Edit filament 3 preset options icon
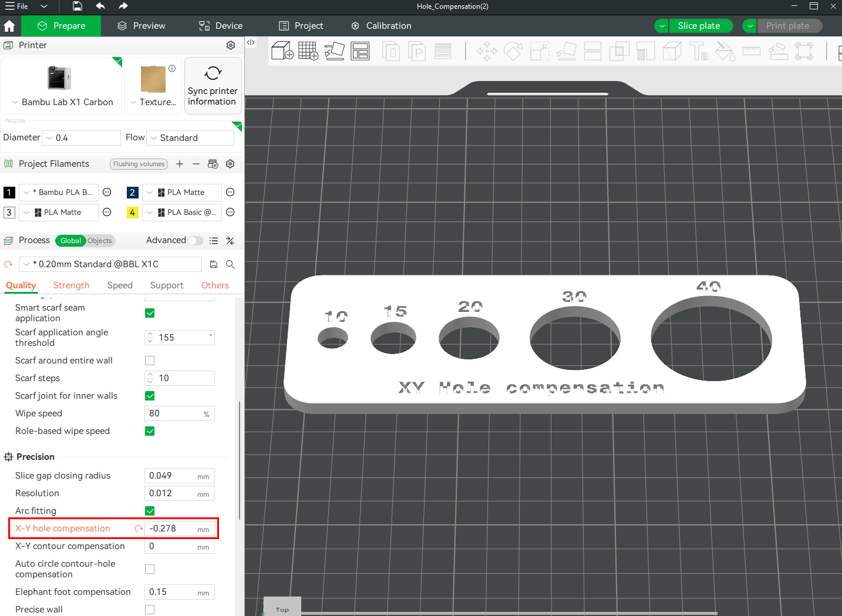842x616 pixels. point(107,212)
